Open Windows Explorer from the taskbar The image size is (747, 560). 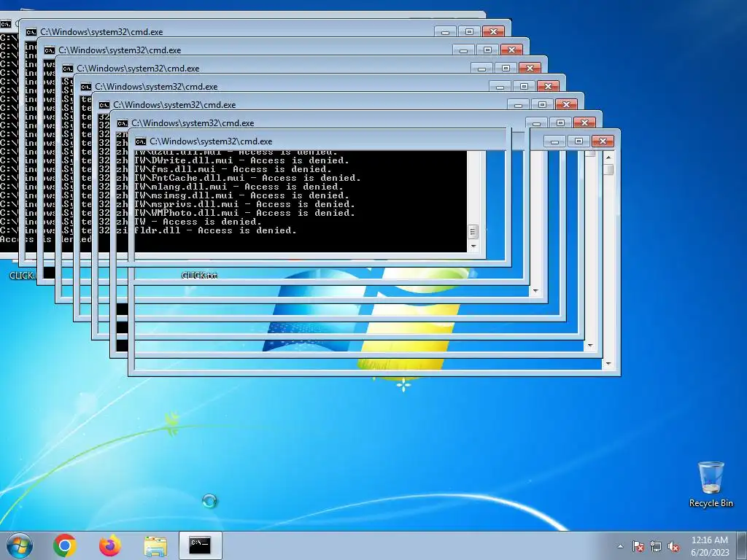[x=155, y=545]
